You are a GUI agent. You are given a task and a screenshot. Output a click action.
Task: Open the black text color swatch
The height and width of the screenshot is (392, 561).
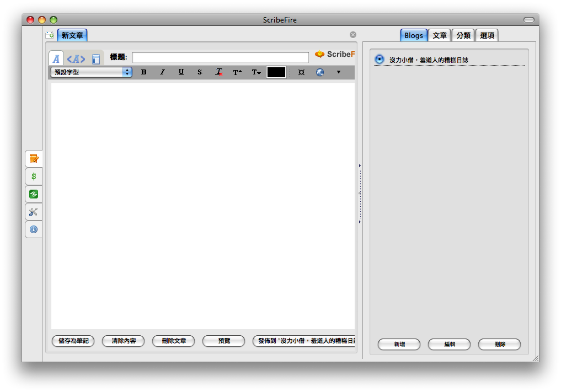click(276, 72)
